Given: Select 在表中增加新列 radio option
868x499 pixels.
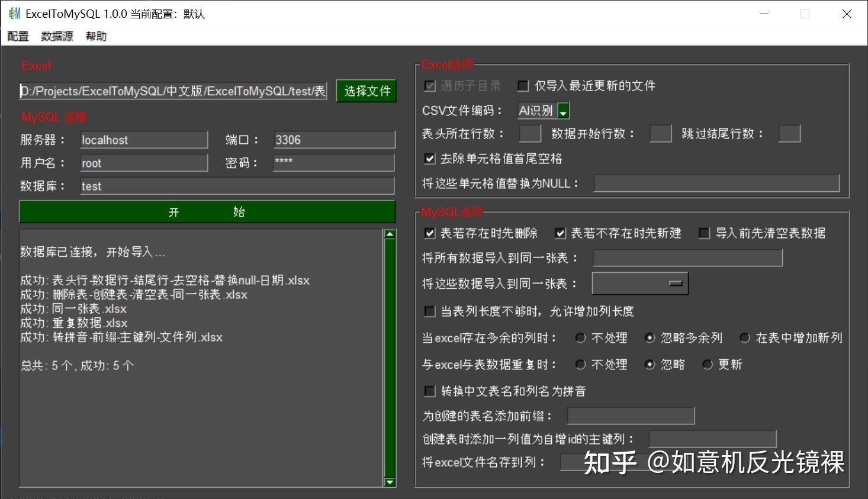Looking at the screenshot, I should tap(745, 338).
